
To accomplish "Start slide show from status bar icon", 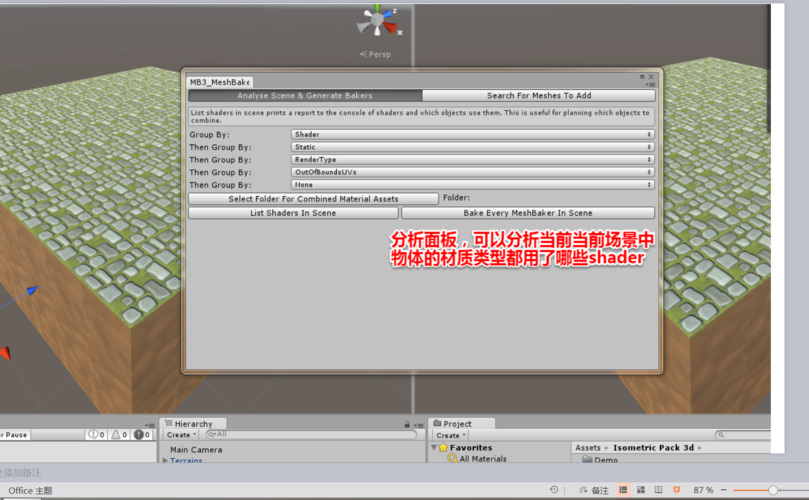I will pos(676,490).
